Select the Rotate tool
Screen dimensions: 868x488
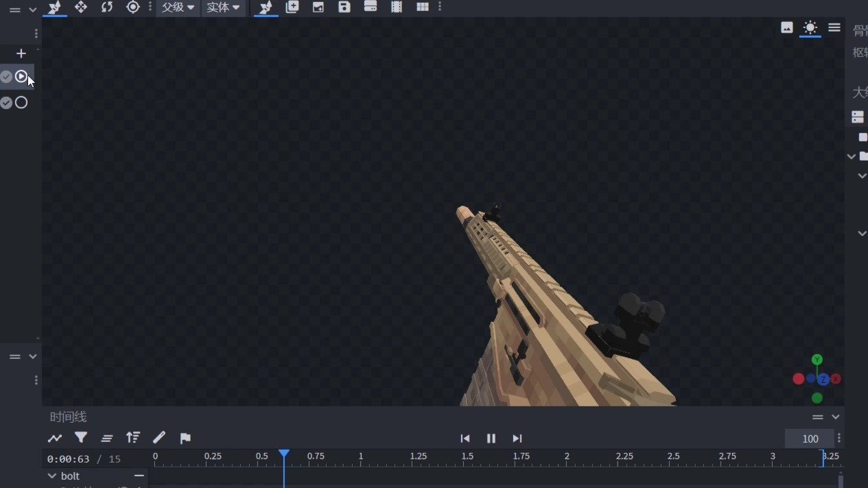click(x=107, y=7)
